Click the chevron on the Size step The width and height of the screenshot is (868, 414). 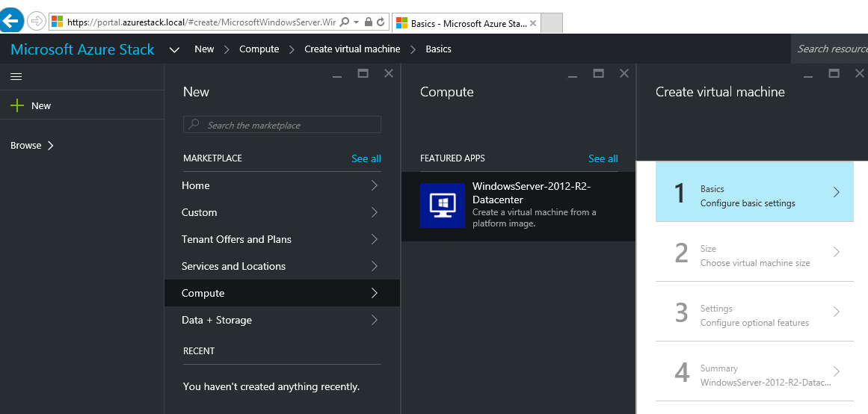[837, 252]
